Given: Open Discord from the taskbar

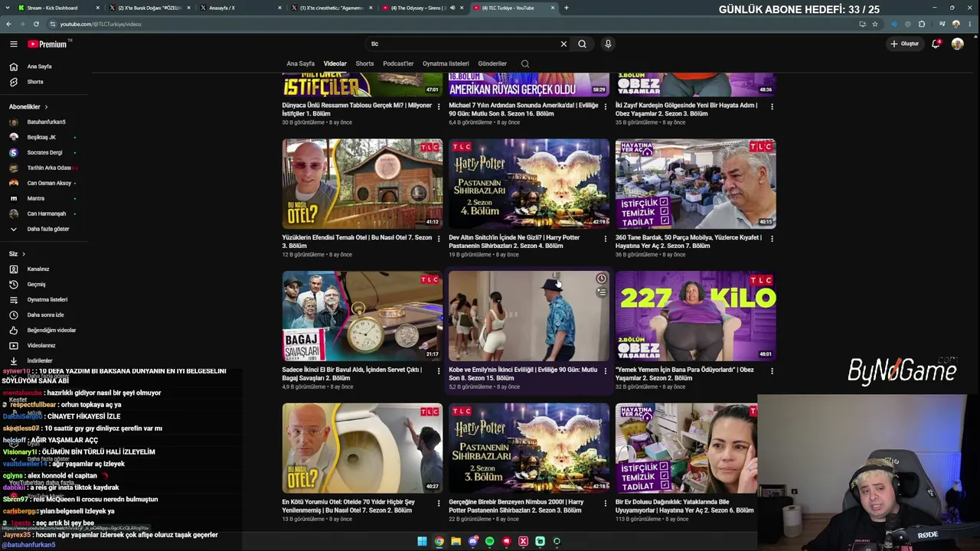Looking at the screenshot, I should pos(472,542).
